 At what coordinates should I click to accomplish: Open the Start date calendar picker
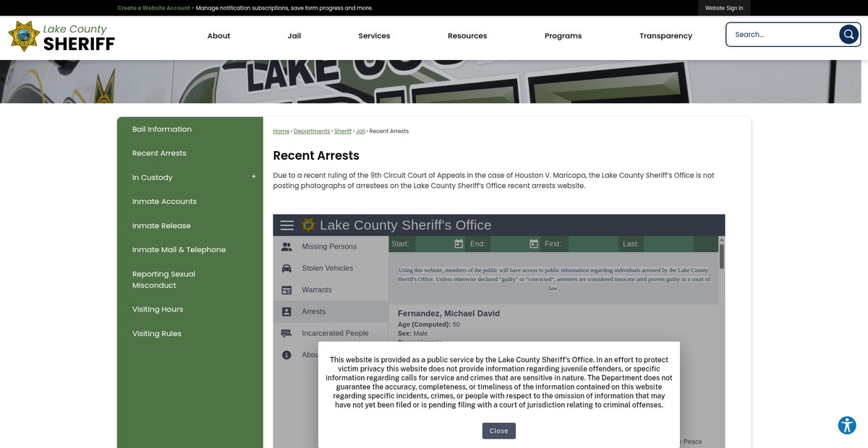click(x=459, y=244)
